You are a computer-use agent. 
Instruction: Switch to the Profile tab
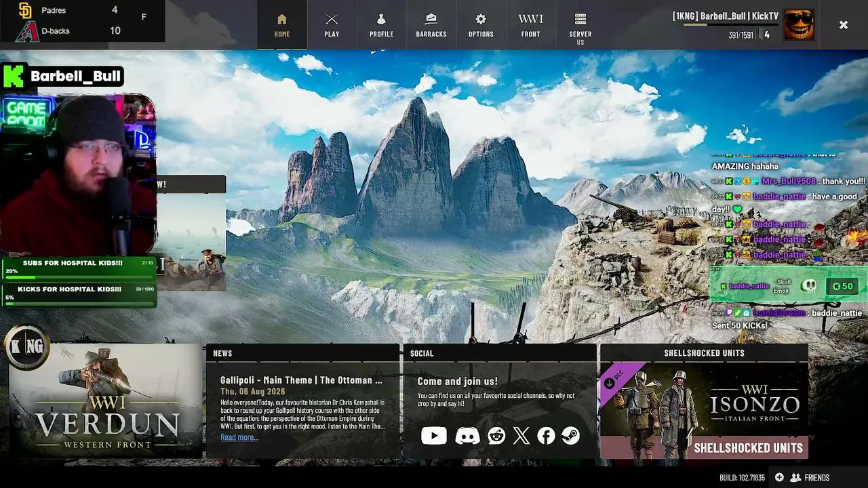point(382,25)
